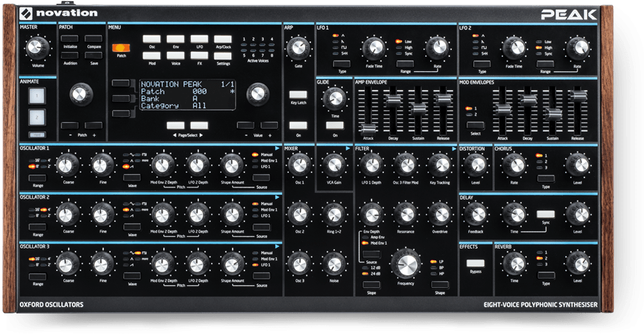The height and width of the screenshot is (334, 644).
Task: Cycle Oscillator 1 Wave button
Action: (133, 178)
